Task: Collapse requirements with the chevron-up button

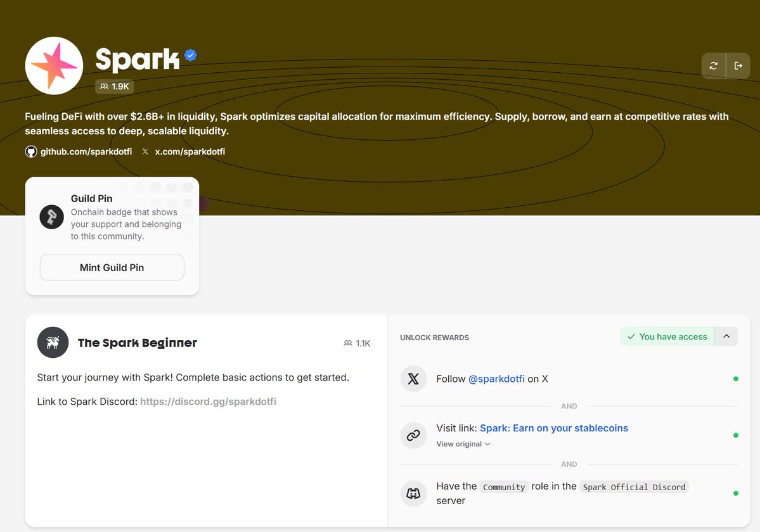Action: coord(726,336)
